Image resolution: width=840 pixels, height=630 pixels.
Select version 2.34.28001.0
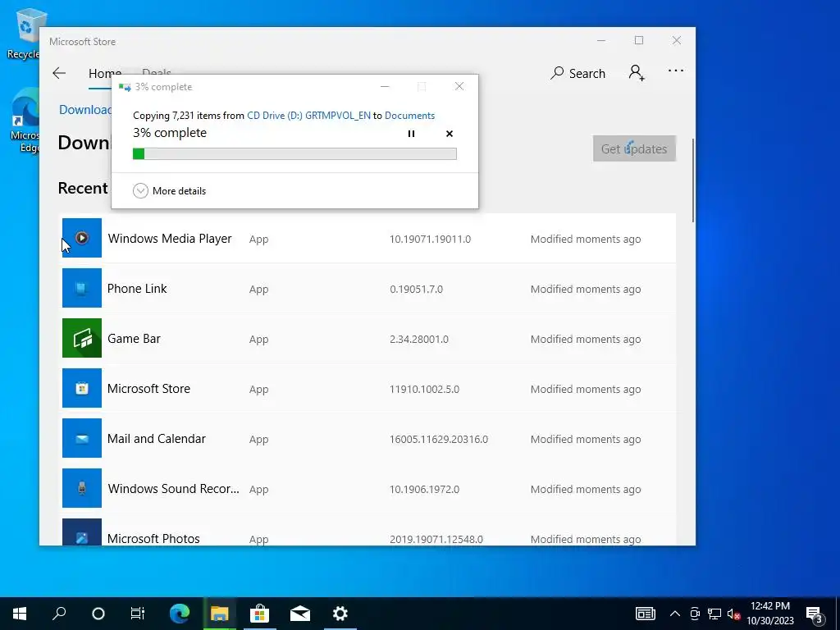(x=419, y=340)
